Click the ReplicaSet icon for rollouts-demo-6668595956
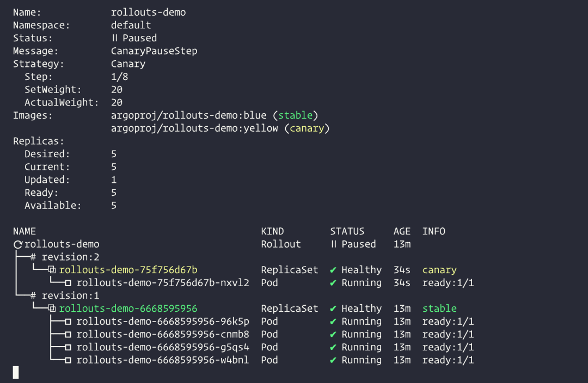The width and height of the screenshot is (588, 383). pos(52,309)
